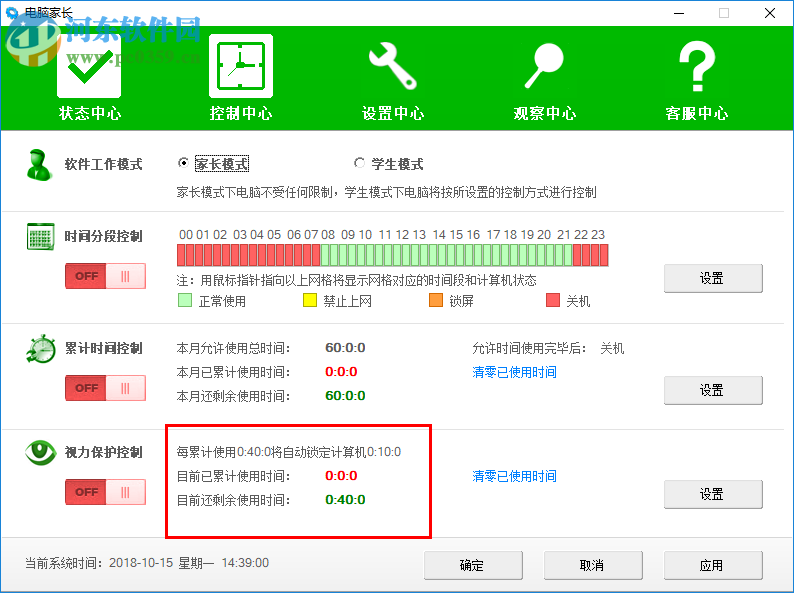794x593 pixels.
Task: Click the 每累计使用0:40:0将自动锁定计算机 text
Action: [x=289, y=452]
